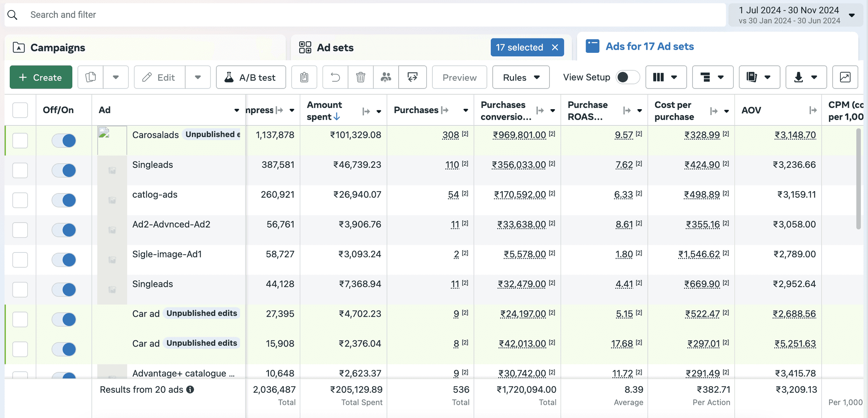Click the vertical table scrollbar
Image resolution: width=868 pixels, height=418 pixels.
858,179
